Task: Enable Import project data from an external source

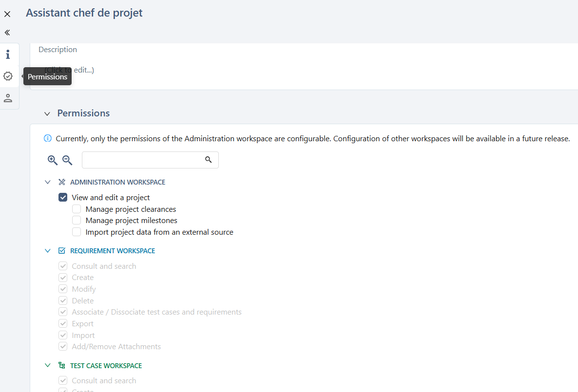Action: point(77,231)
